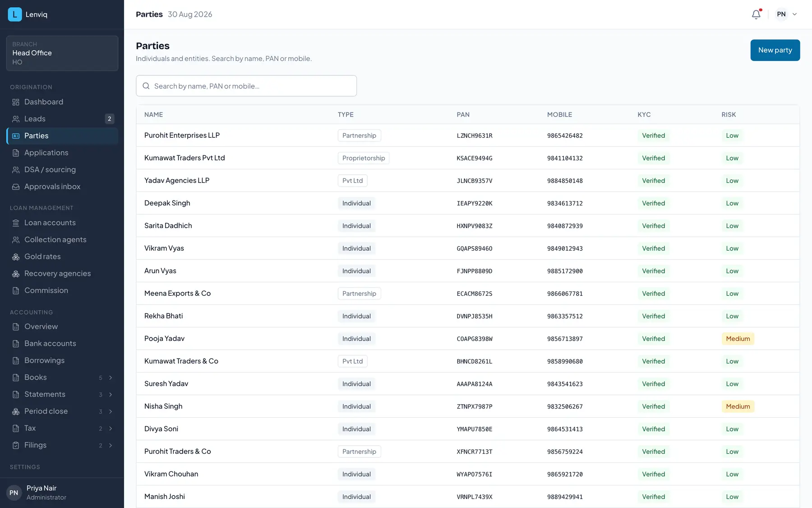Click the Filings icon
The width and height of the screenshot is (812, 508).
(x=16, y=445)
